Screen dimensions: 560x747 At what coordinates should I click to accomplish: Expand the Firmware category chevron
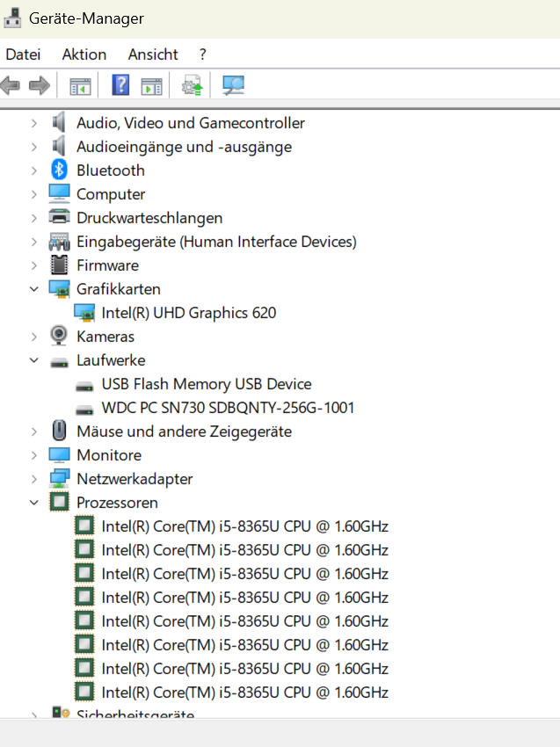(33, 265)
